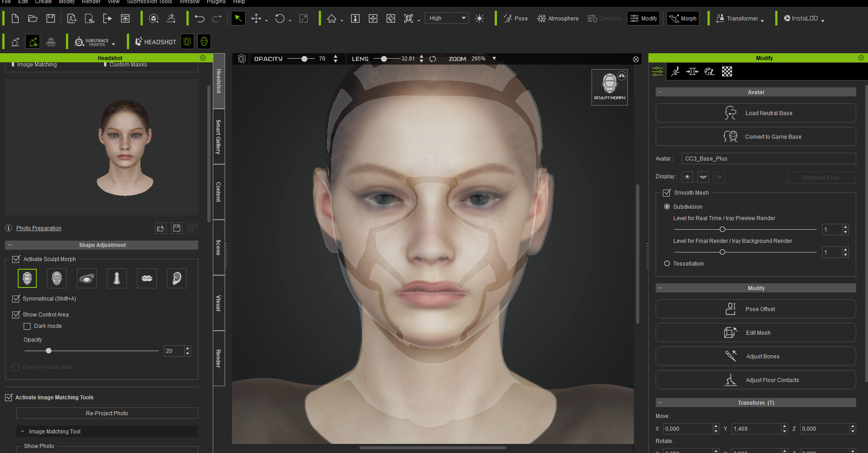Select the full face sculpt region icon
Image resolution: width=868 pixels, height=453 pixels.
[57, 278]
